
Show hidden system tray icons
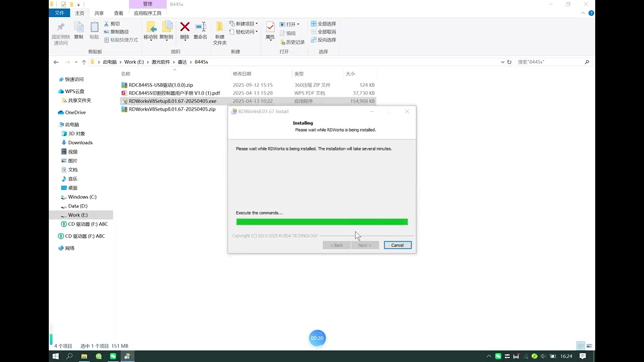coord(489,356)
